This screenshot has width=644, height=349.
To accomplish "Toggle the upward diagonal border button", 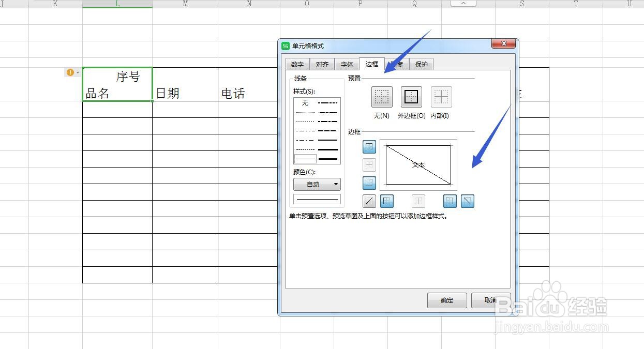I will click(x=368, y=201).
